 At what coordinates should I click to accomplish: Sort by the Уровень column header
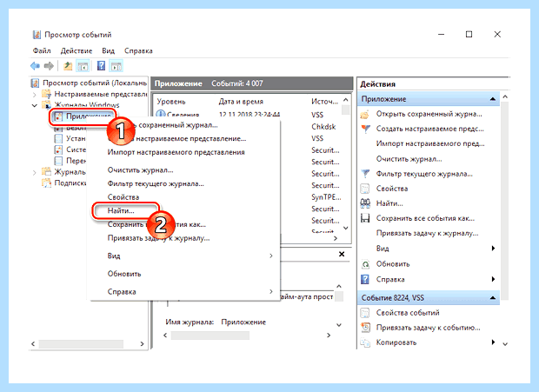point(171,102)
